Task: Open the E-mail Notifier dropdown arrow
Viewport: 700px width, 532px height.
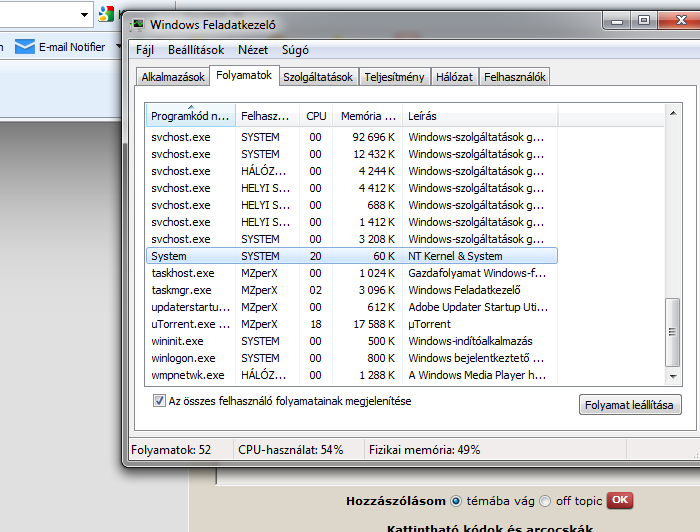Action: [118, 46]
